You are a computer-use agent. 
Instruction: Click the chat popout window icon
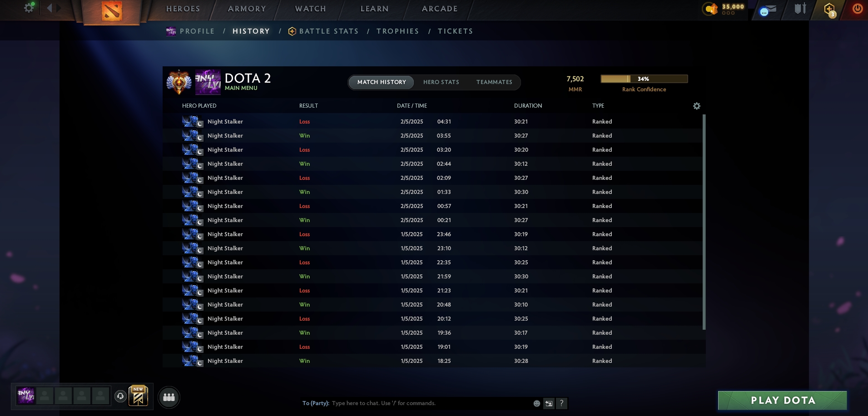[549, 403]
